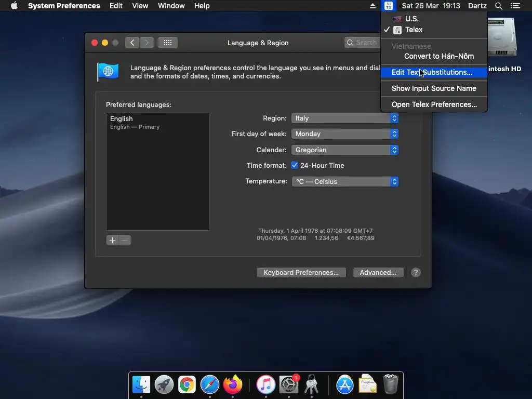Open the Edit menu

[116, 6]
